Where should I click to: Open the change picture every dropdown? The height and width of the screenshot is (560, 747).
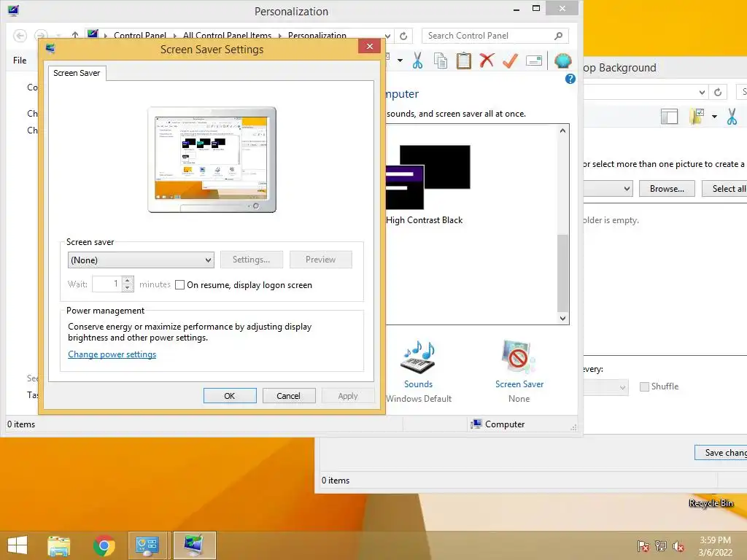(622, 388)
